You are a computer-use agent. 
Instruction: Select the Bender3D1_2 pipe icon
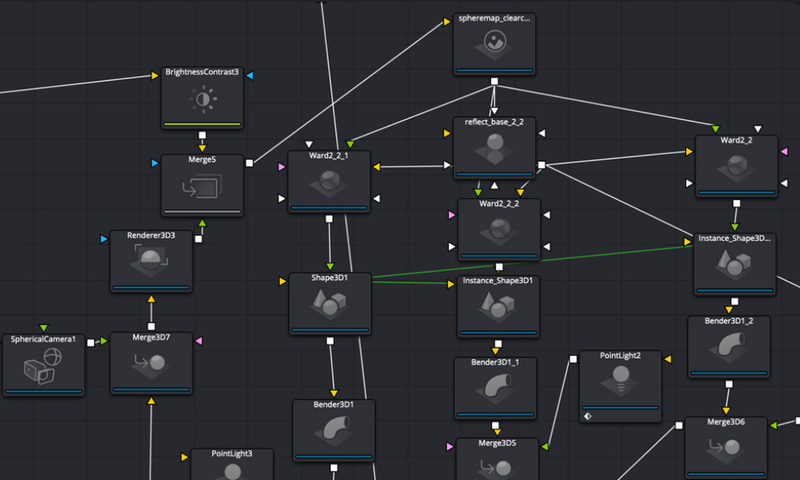coord(729,347)
